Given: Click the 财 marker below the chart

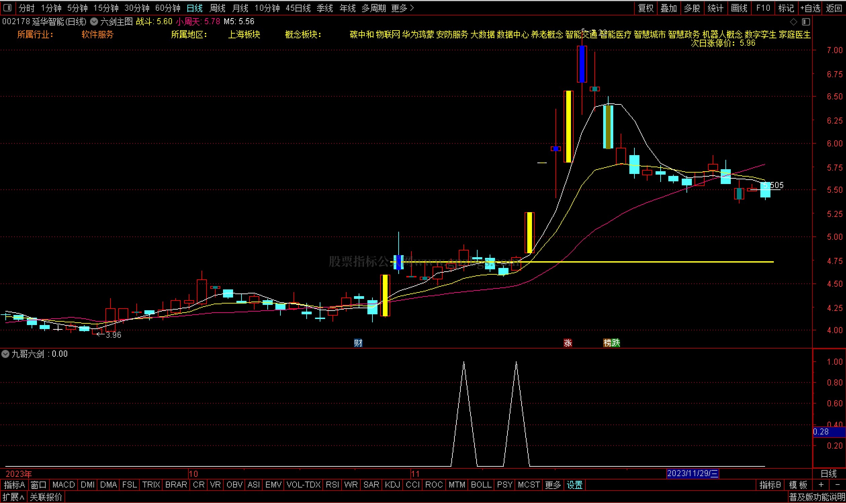Looking at the screenshot, I should [358, 343].
